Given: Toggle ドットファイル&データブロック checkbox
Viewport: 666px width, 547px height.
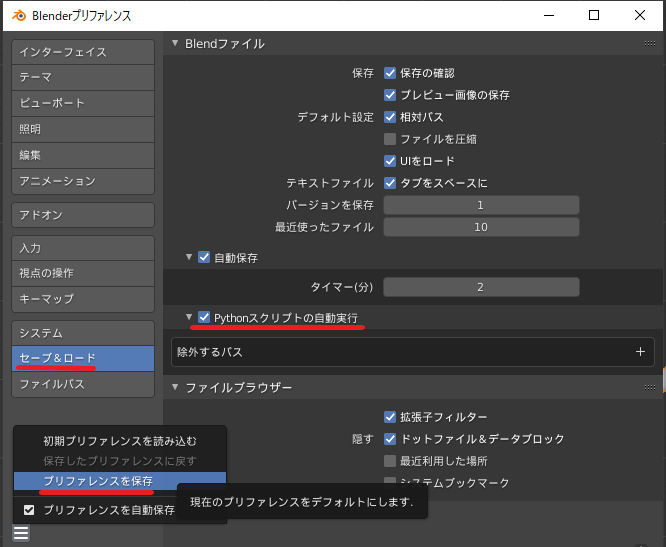Looking at the screenshot, I should [390, 439].
